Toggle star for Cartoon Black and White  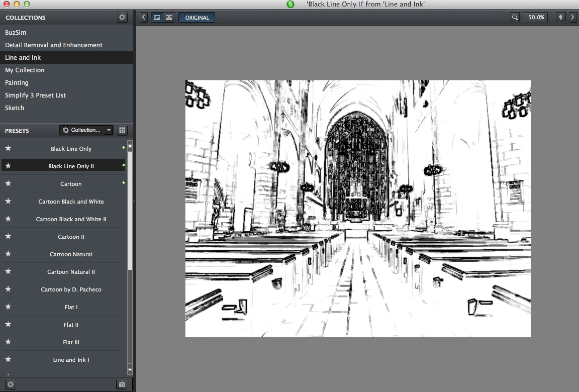8,201
